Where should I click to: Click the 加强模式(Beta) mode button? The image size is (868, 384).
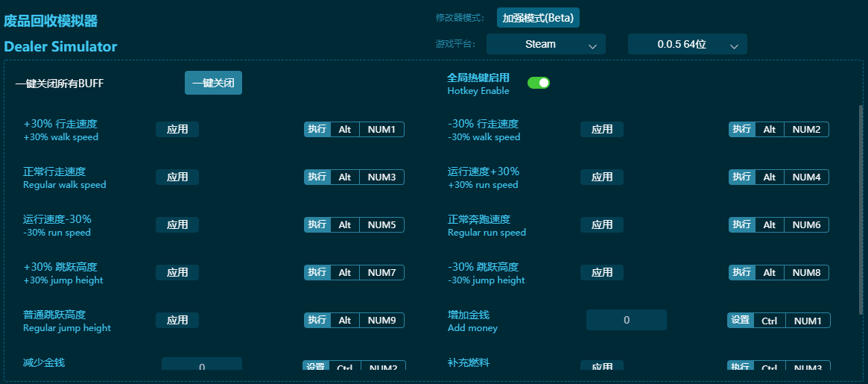538,18
